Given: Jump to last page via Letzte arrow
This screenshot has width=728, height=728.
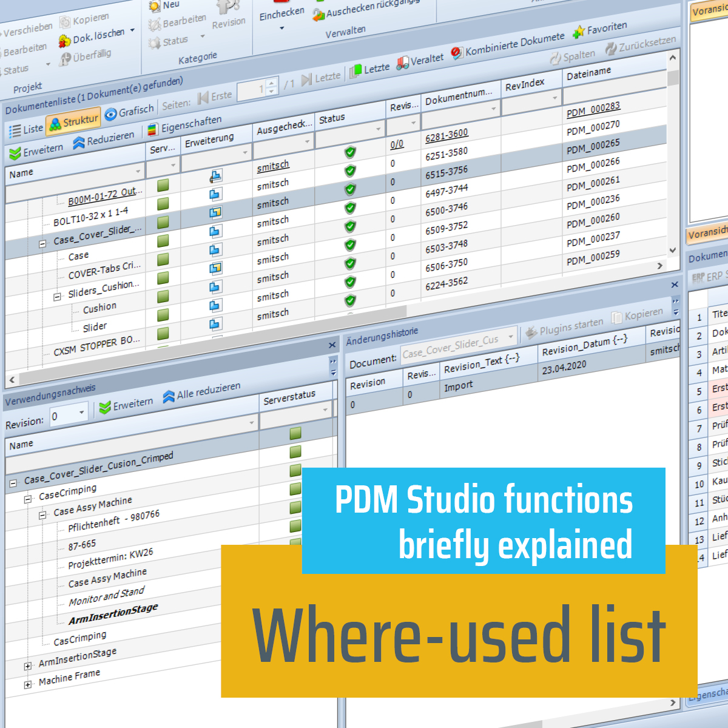Looking at the screenshot, I should point(306,79).
